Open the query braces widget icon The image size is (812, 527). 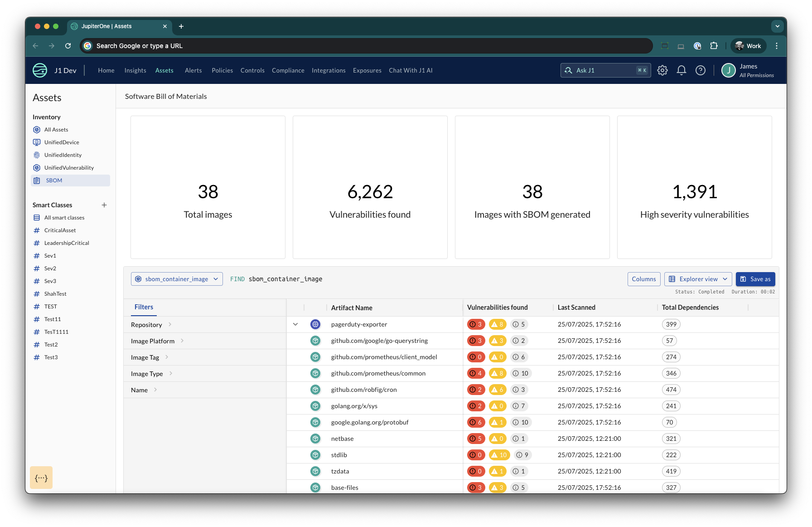[x=41, y=478]
